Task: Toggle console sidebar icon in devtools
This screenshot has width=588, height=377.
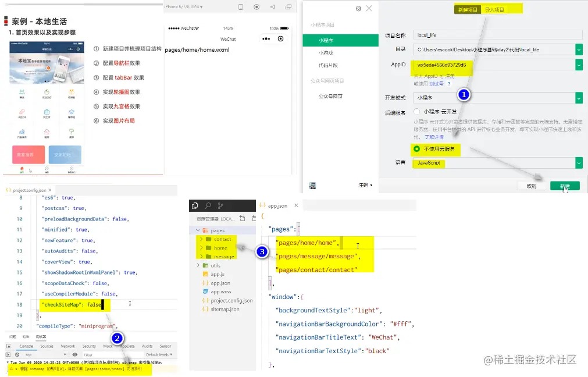Action: [8, 354]
